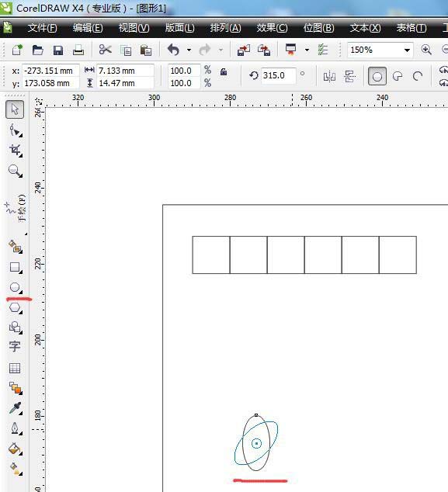Click the horizontal scale percent field
Viewport: 448px width, 492px height.
[184, 71]
